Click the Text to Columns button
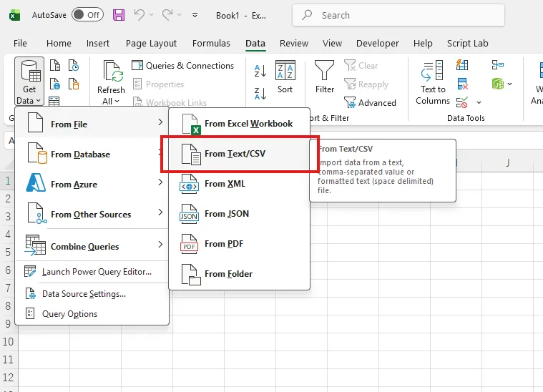 [433, 82]
